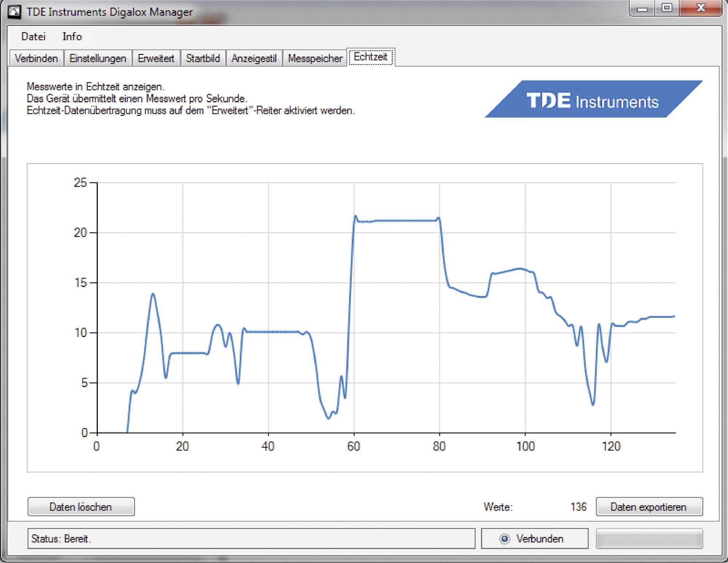728x563 pixels.
Task: Open the Datei menu
Action: click(x=33, y=36)
